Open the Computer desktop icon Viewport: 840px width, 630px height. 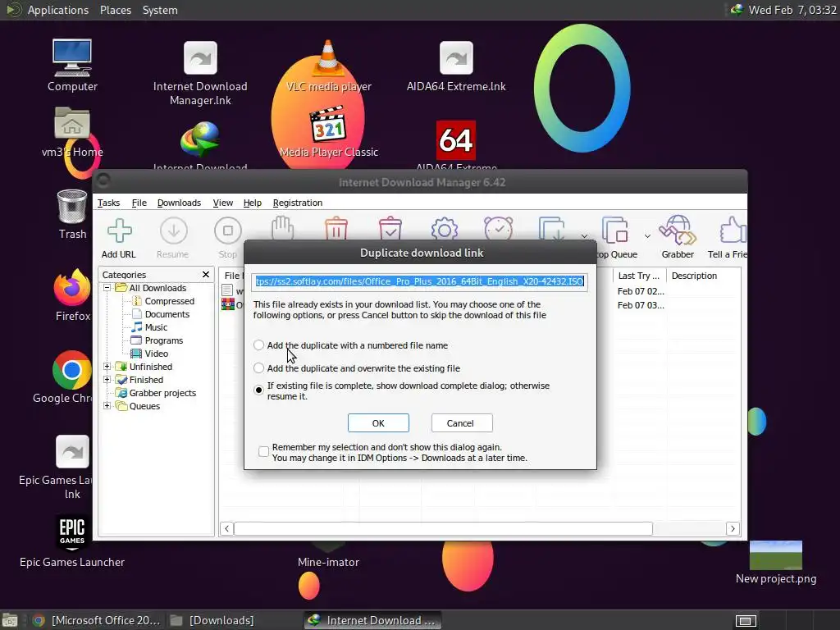coord(72,58)
